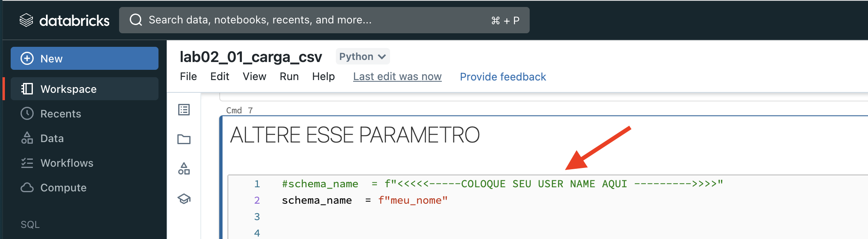Click the Databricks logo icon
This screenshot has height=239, width=868.
26,20
